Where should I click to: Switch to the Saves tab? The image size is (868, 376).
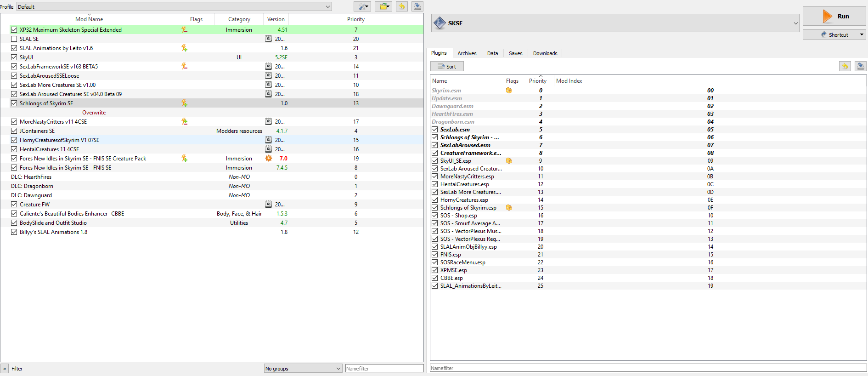[x=516, y=53]
